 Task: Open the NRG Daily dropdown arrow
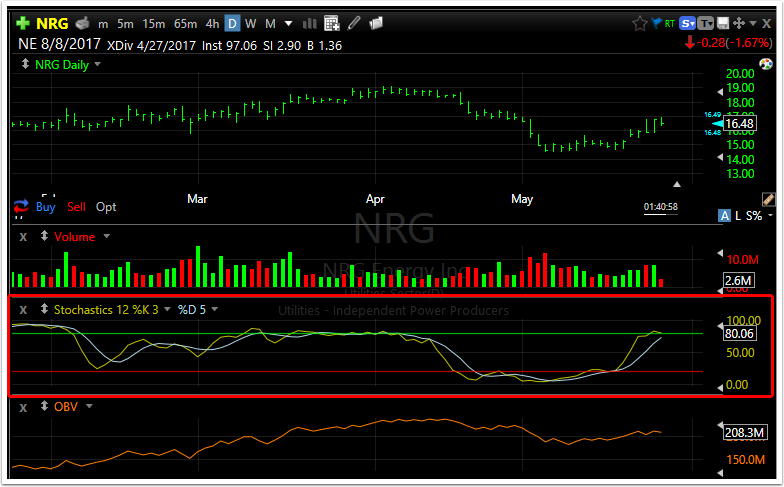click(x=98, y=64)
